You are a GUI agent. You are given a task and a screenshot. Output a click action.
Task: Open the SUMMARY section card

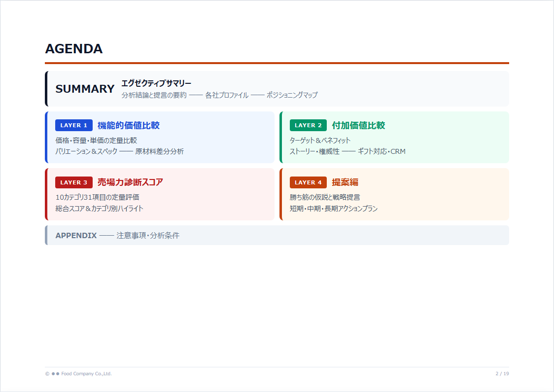pos(85,89)
